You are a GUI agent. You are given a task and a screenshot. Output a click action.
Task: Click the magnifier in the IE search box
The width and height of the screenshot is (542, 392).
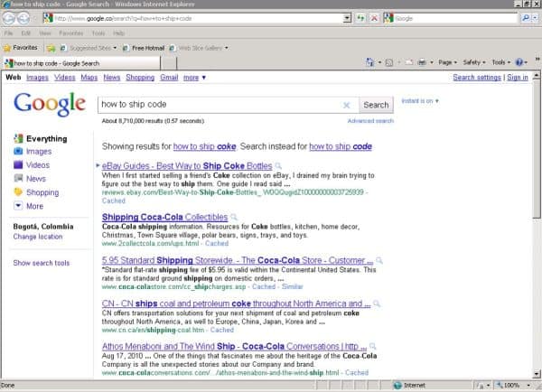coord(526,18)
